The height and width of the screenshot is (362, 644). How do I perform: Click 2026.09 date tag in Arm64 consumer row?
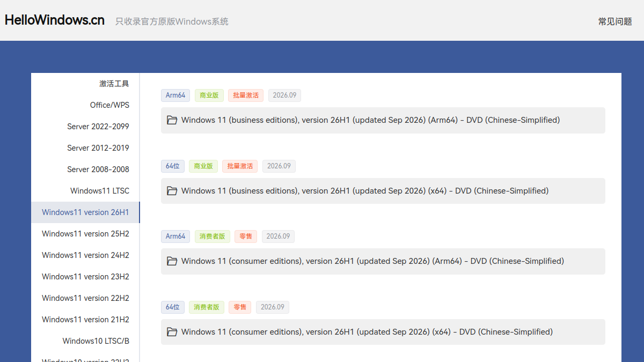[278, 237]
